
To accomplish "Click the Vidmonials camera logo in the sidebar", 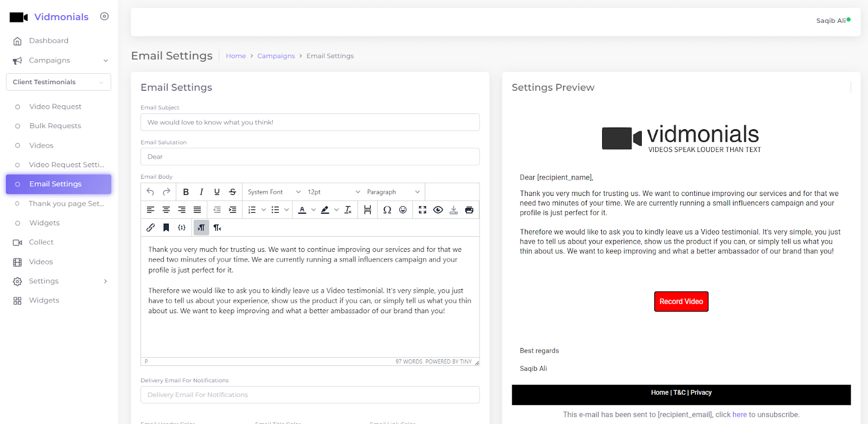I will click(x=19, y=17).
